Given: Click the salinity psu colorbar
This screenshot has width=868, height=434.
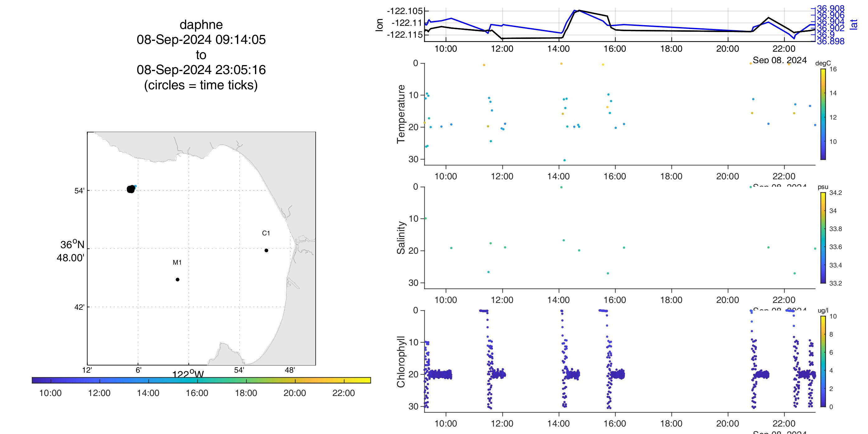Looking at the screenshot, I should click(823, 238).
